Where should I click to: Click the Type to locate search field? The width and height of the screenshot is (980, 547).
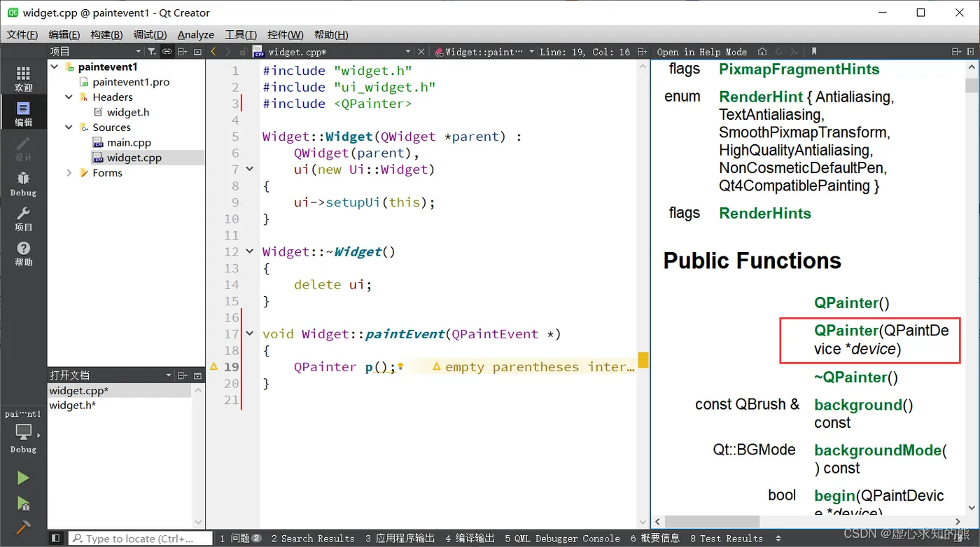[x=140, y=538]
